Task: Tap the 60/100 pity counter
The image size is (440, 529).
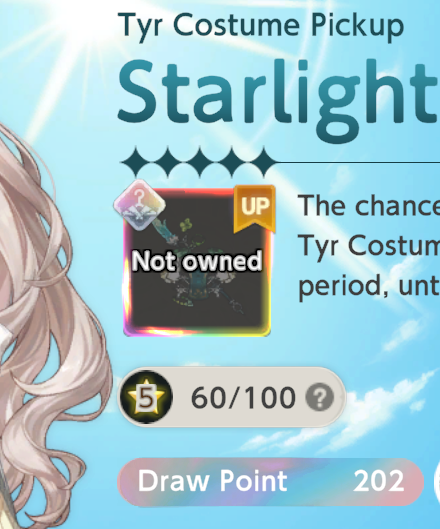Action: coord(243,398)
